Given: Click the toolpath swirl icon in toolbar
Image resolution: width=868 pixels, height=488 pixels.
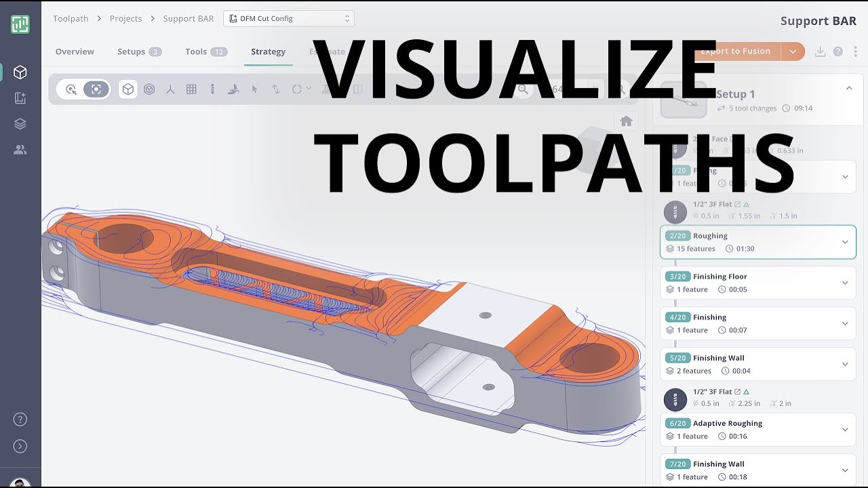Looking at the screenshot, I should (x=233, y=89).
